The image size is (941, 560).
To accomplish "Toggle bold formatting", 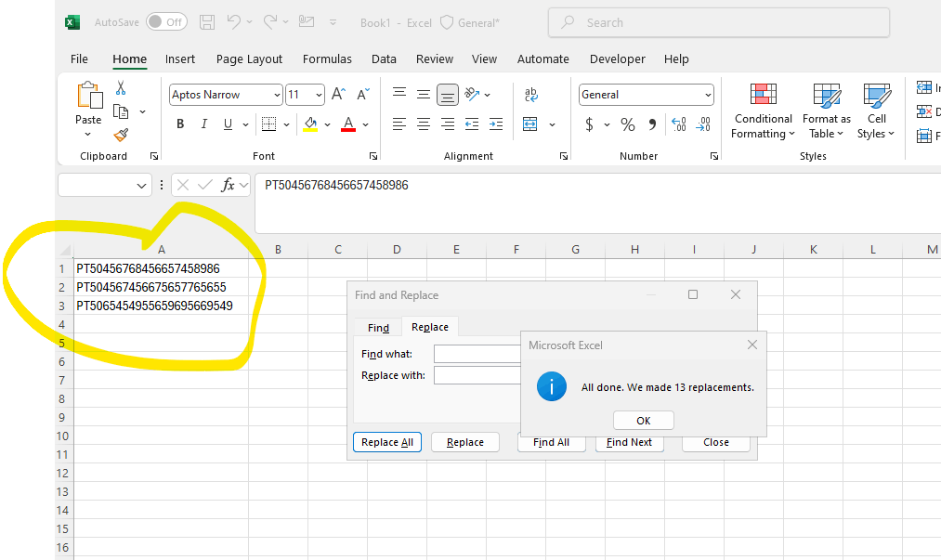I will (180, 124).
